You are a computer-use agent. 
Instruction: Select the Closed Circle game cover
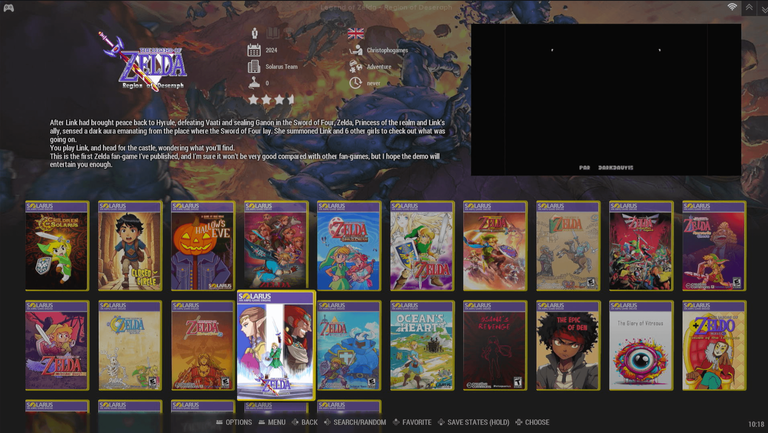tap(130, 246)
